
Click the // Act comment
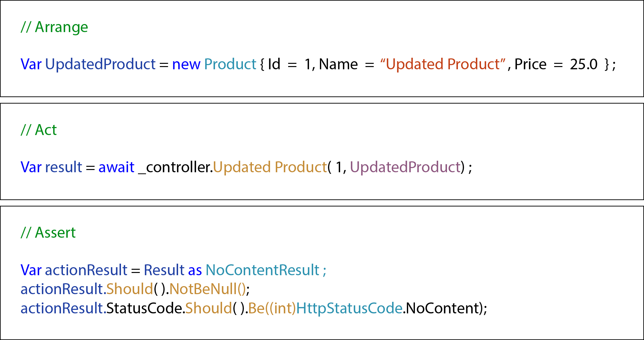pos(39,130)
